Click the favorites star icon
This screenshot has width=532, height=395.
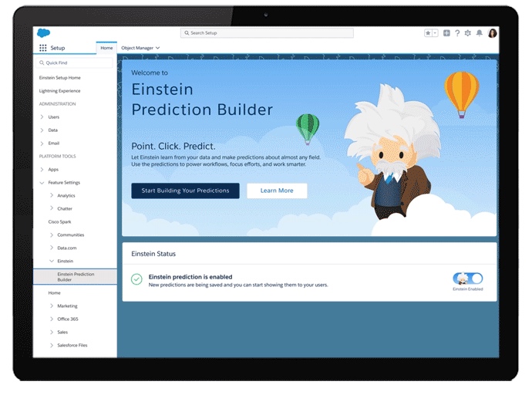[428, 33]
